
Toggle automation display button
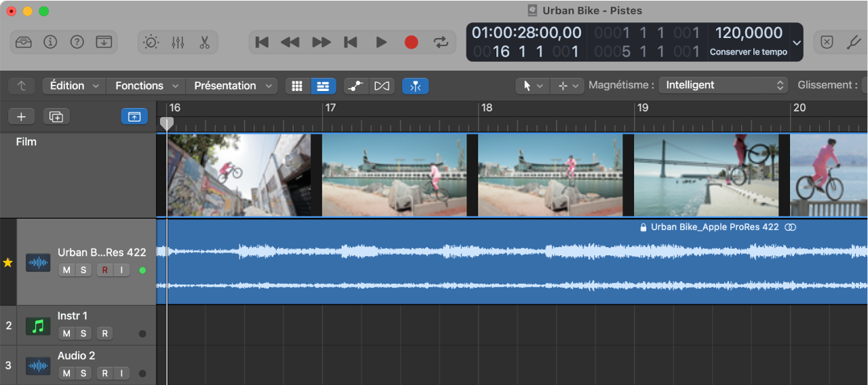(x=356, y=86)
